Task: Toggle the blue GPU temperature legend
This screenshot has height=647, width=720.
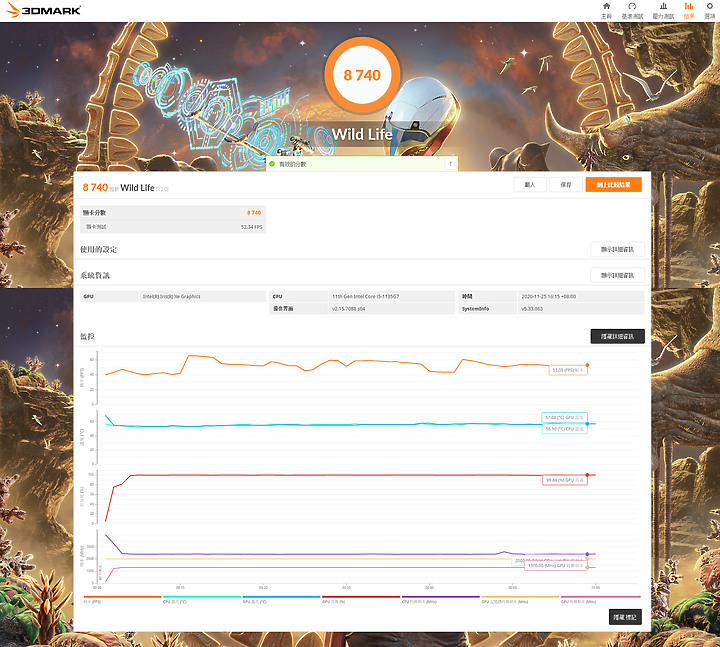Action: coord(281,600)
